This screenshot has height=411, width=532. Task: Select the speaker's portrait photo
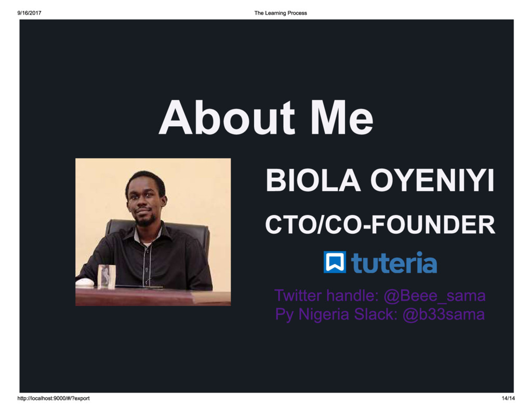pyautogui.click(x=153, y=232)
